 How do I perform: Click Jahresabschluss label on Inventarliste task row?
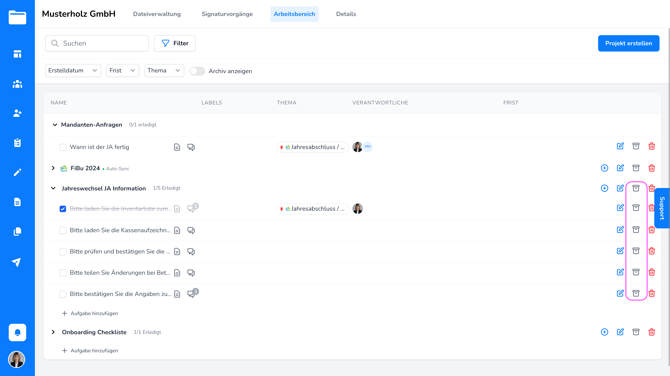[312, 209]
